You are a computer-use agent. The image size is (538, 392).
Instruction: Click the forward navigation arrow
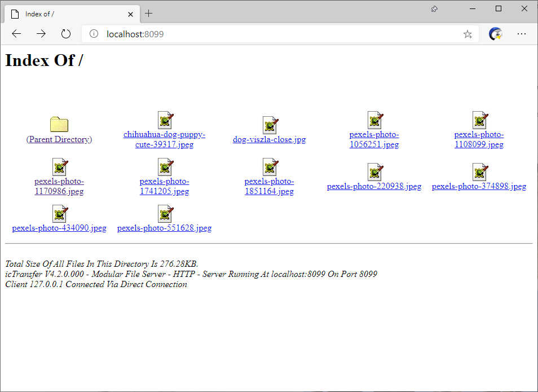coord(41,34)
